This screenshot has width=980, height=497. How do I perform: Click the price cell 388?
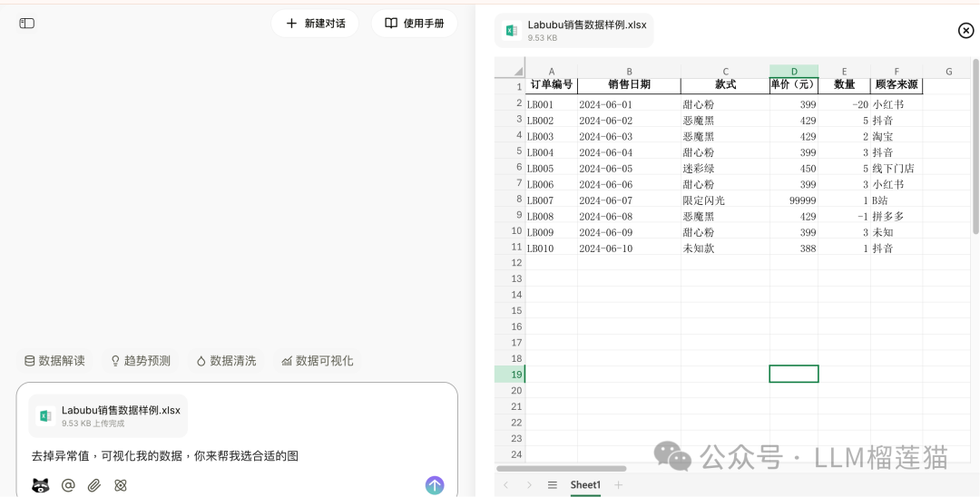[794, 248]
